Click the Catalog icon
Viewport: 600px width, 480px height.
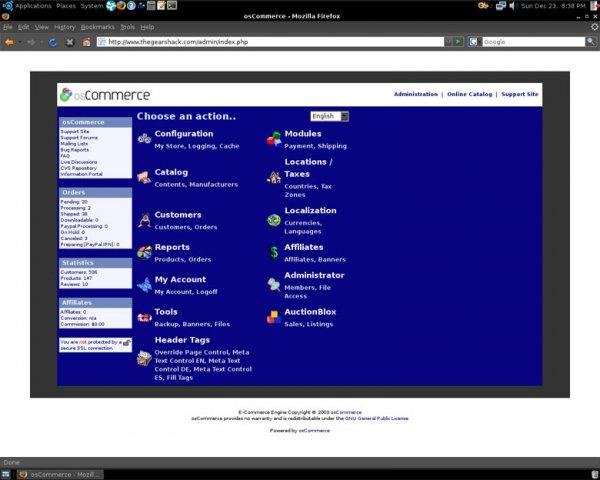pyautogui.click(x=144, y=177)
